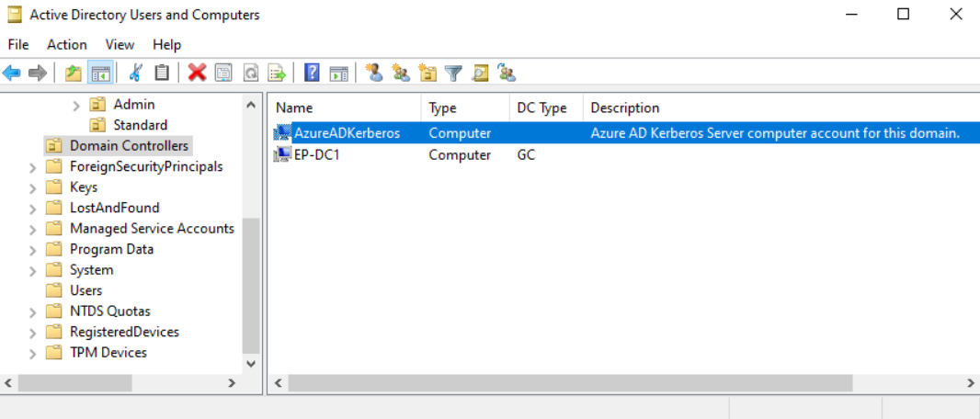Click tree pane scroll up arrow
Image resolution: width=980 pixels, height=419 pixels.
[x=251, y=104]
